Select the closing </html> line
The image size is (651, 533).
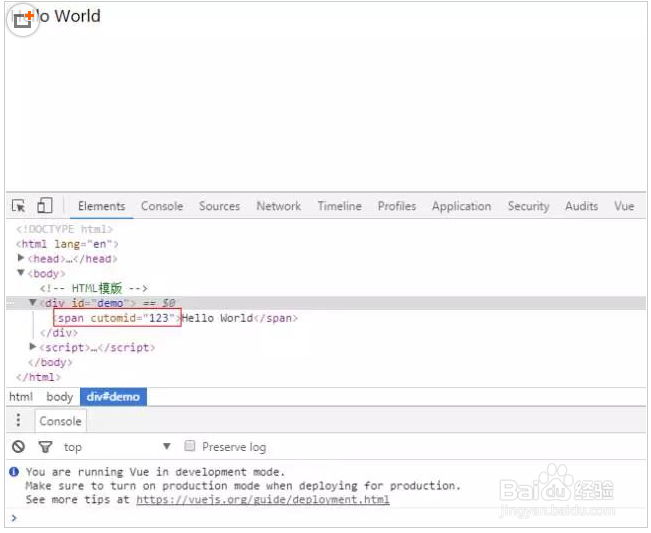tap(38, 377)
